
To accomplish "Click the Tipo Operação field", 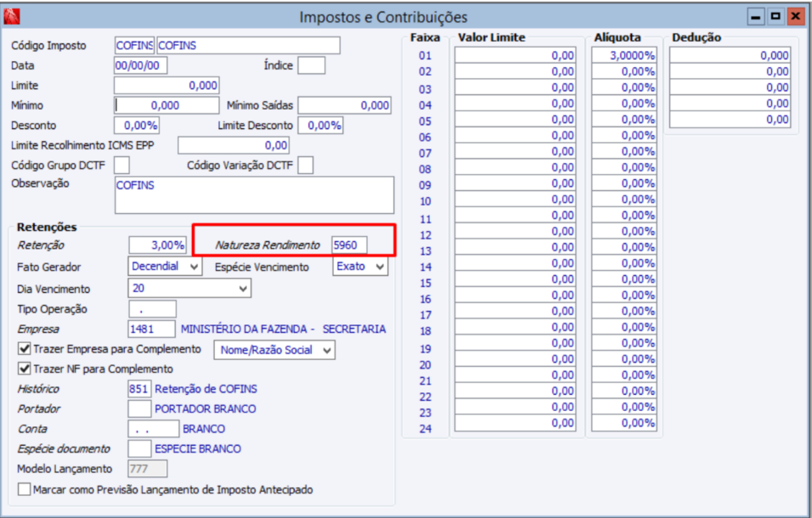I will coord(152,309).
